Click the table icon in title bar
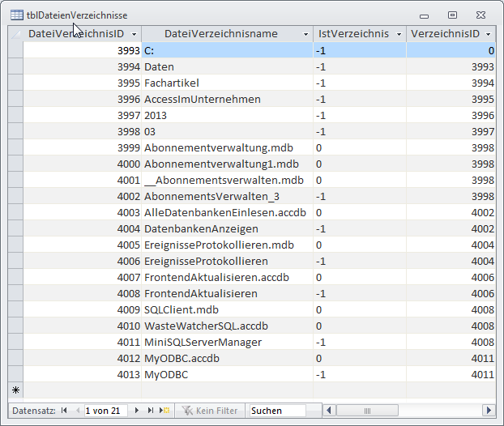Screen dimensions: 504x426 [x=15, y=15]
